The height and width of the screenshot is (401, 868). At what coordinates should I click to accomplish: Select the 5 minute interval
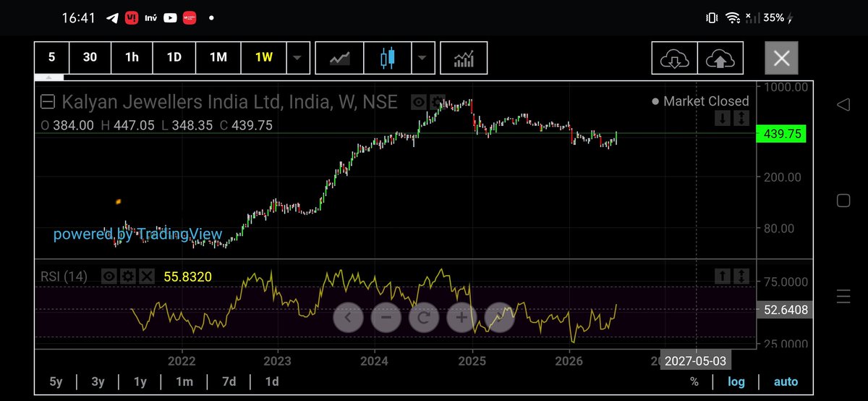pos(51,58)
